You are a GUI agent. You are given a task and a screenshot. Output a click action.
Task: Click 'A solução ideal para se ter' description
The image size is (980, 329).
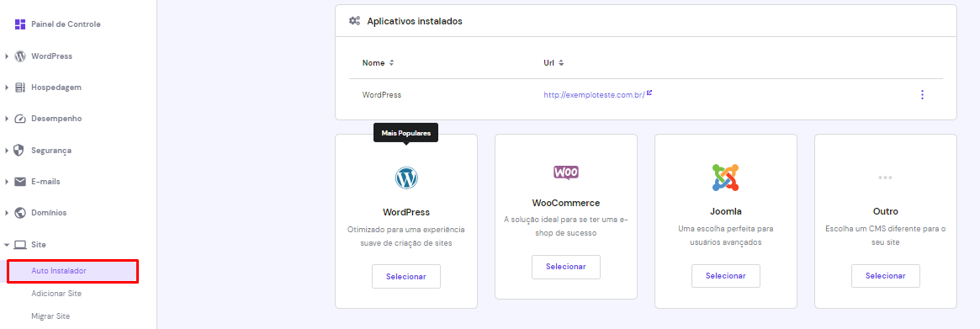click(x=565, y=226)
